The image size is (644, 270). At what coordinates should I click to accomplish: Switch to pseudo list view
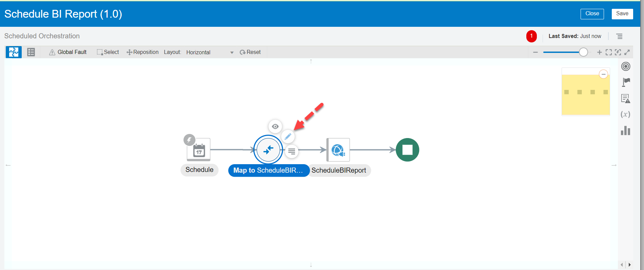31,52
